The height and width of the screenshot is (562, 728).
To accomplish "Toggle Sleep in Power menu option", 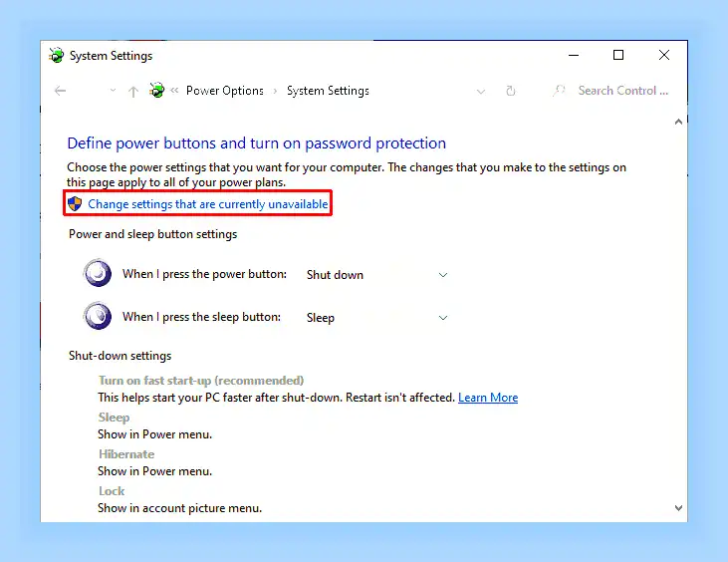I will click(x=114, y=418).
